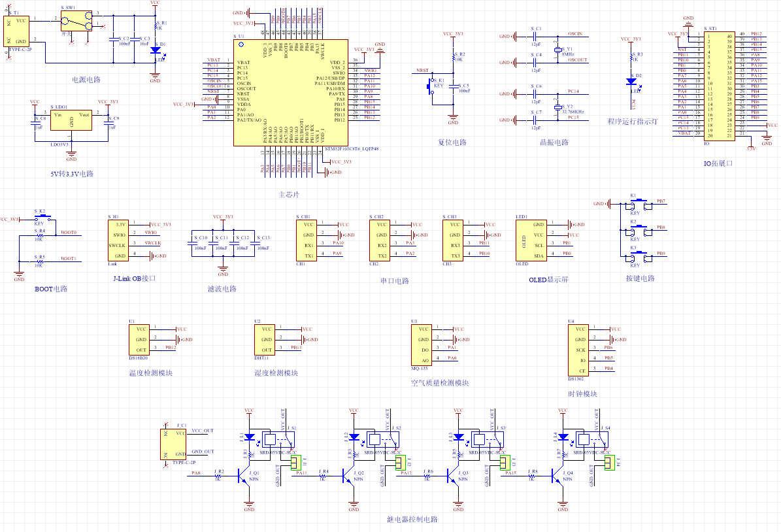Click the J_L1 relay indicator LED
Viewport: 781px width, 532px height.
pos(250,437)
